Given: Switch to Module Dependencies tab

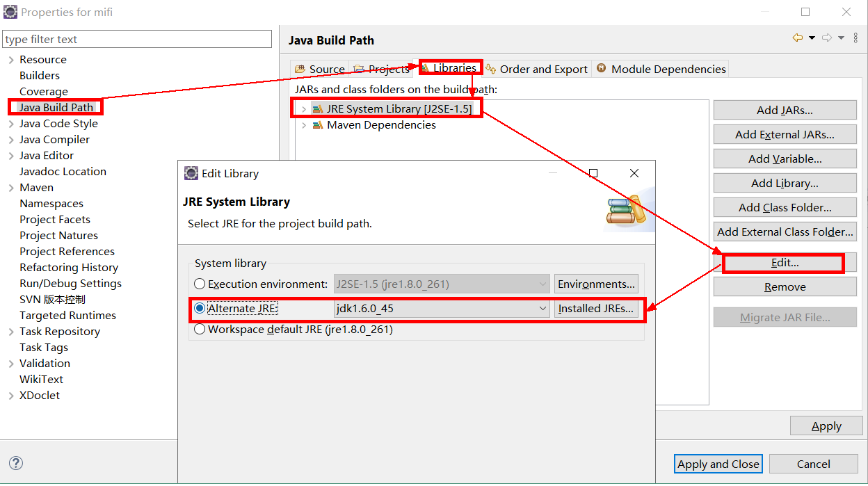Looking at the screenshot, I should [661, 69].
